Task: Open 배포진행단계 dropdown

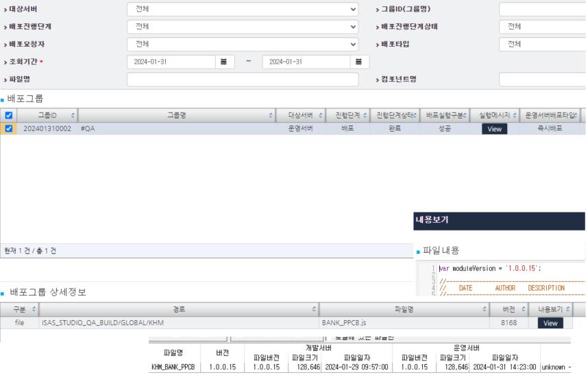Action: pos(243,27)
